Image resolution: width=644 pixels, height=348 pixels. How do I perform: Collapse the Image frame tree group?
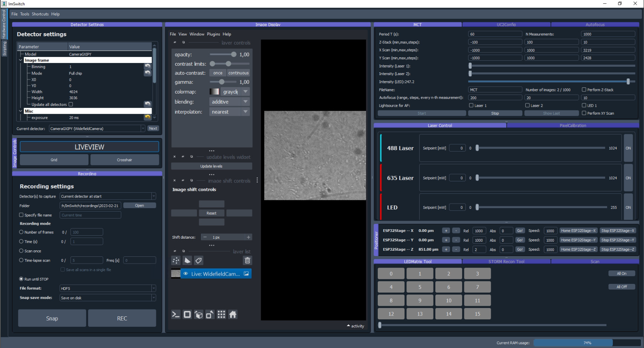[x=21, y=60]
